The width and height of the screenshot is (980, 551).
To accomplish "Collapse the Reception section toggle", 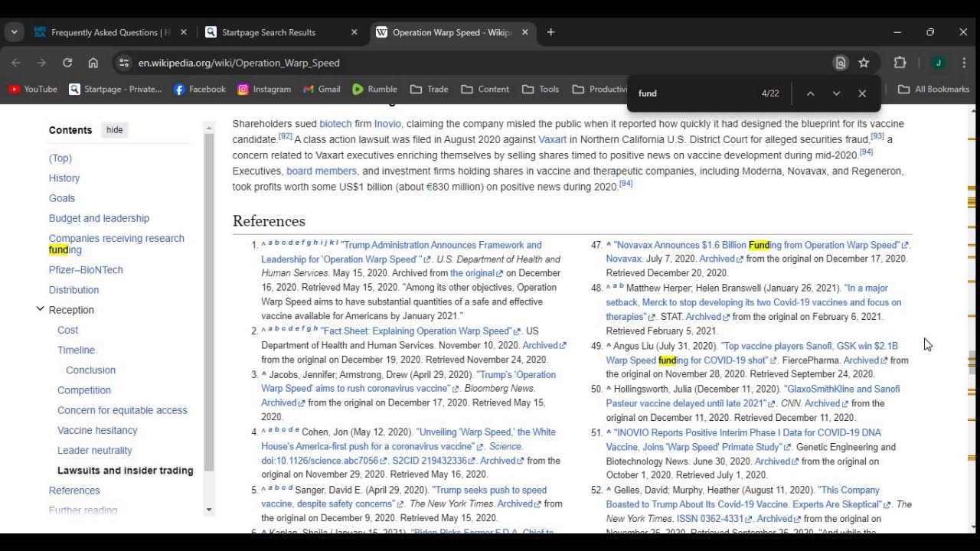I will [x=40, y=309].
